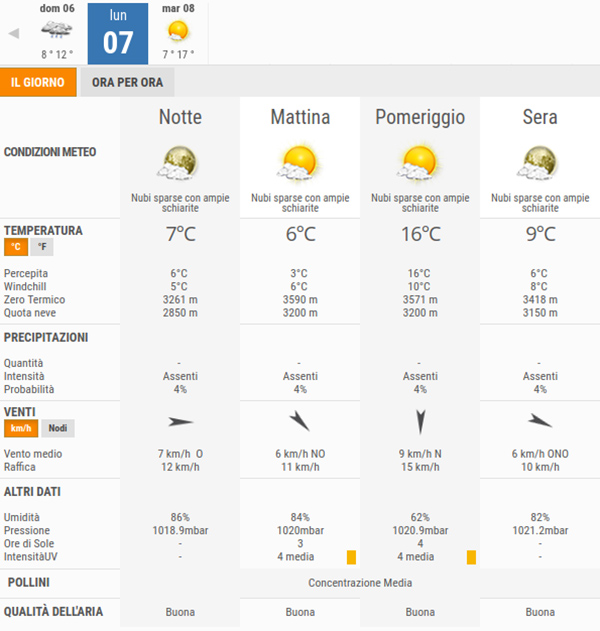Click the 1021.2mbar pressure value
The image size is (600, 631).
tap(540, 530)
